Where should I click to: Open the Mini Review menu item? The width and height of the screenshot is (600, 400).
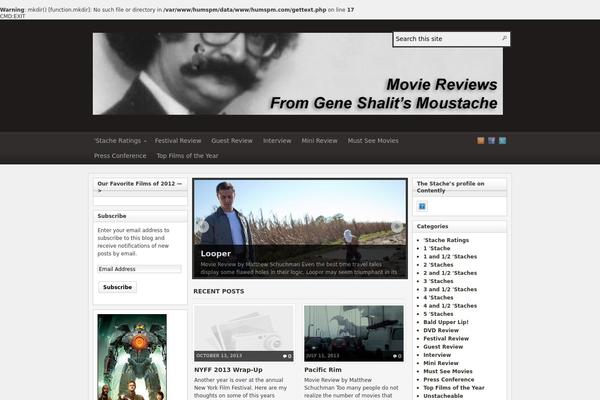click(320, 140)
